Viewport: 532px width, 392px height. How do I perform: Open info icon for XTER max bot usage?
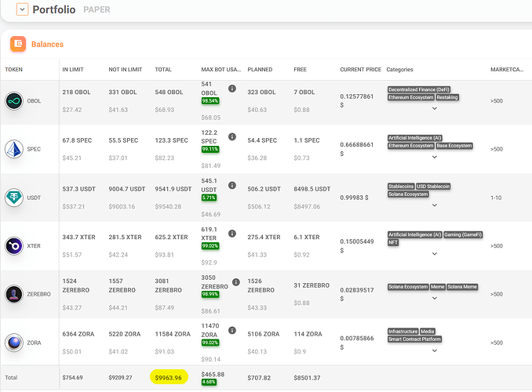[232, 234]
